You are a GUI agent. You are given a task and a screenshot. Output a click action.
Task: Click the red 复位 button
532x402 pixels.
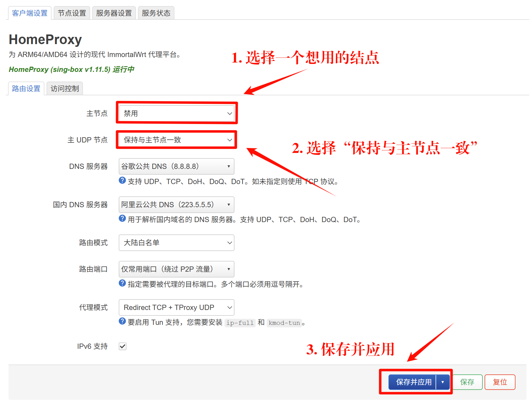tap(500, 382)
